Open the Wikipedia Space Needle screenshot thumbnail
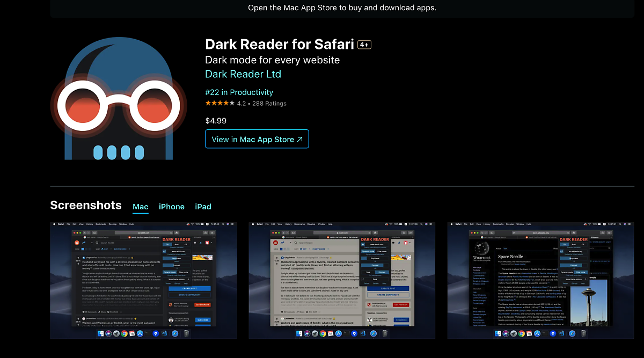The height and width of the screenshot is (358, 644). (x=541, y=280)
